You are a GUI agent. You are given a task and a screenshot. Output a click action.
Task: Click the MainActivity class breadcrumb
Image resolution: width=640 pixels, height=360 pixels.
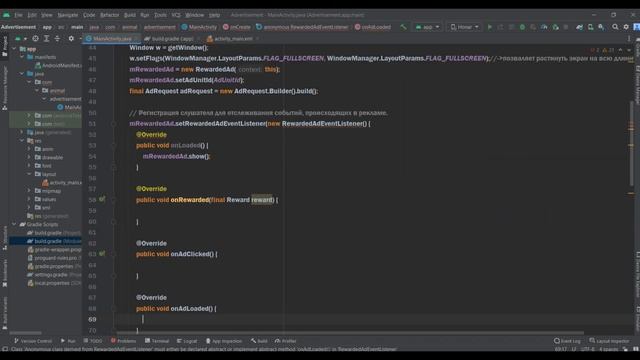coord(199,27)
